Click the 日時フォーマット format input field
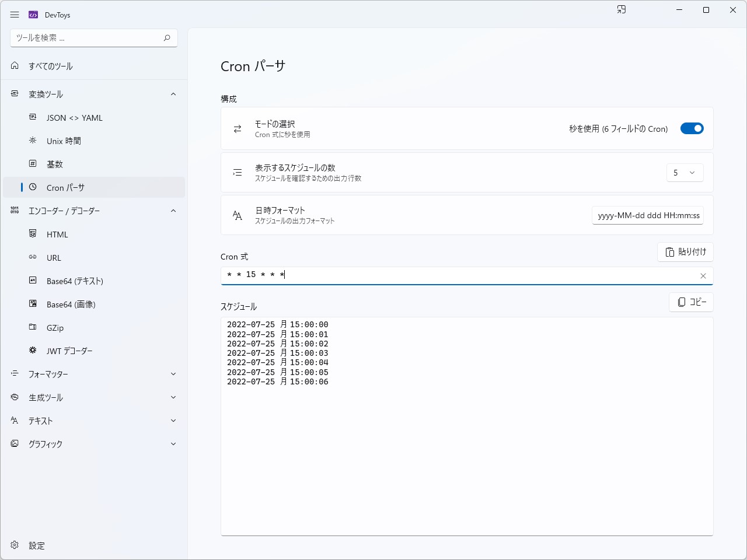The height and width of the screenshot is (560, 747). coord(647,215)
